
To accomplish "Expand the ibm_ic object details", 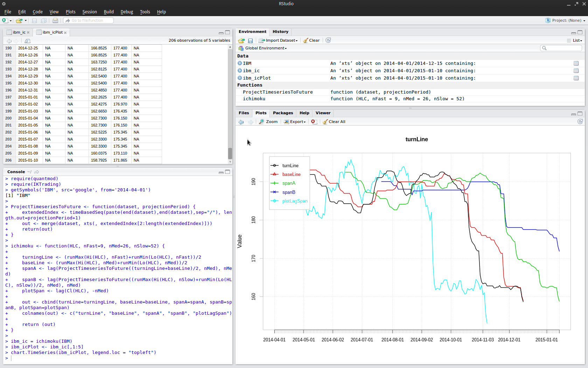I will click(240, 71).
